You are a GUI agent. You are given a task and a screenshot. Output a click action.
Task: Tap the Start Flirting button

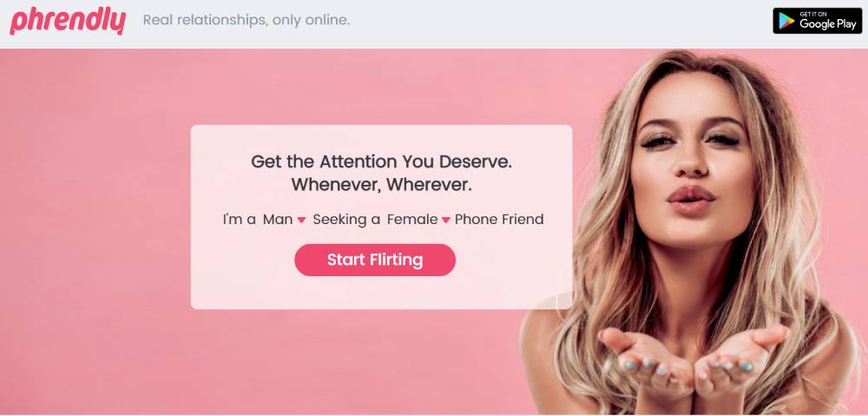pyautogui.click(x=375, y=260)
